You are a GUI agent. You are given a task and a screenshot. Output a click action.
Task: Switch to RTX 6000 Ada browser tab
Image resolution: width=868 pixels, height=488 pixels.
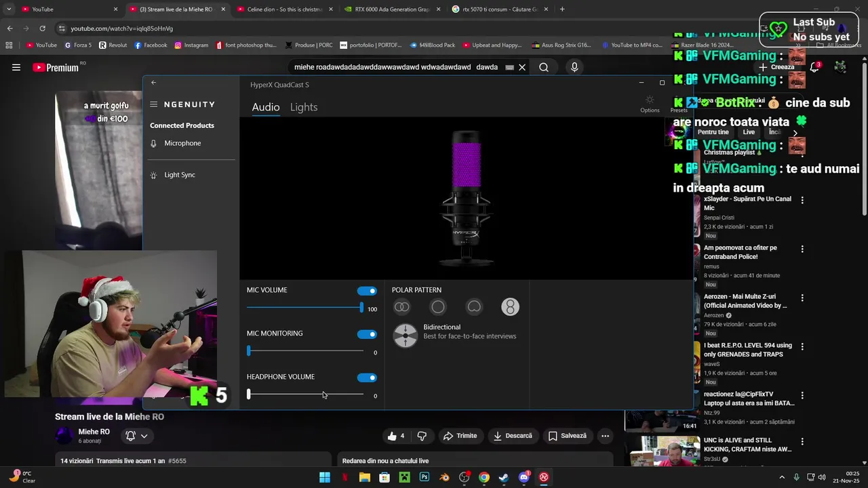click(392, 9)
